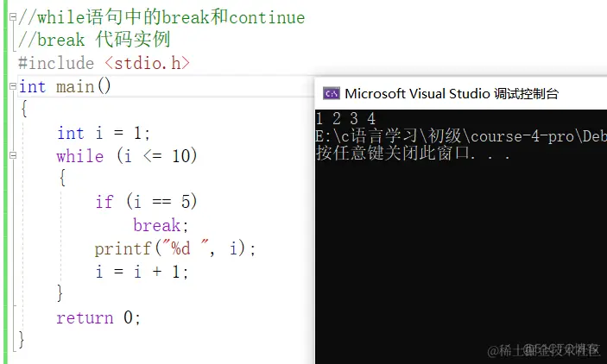Viewport: 607px width, 364px height.
Task: Click the while (i <= 10) line
Action: pos(127,156)
